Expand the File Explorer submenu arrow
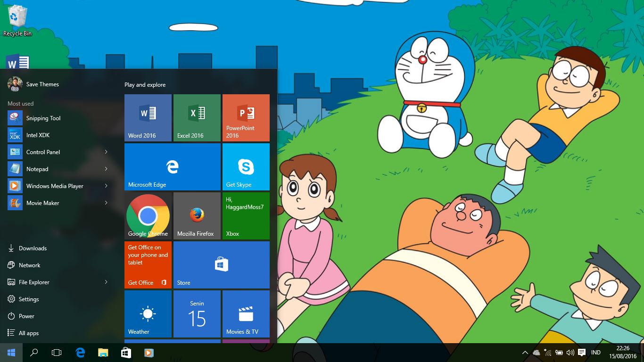The height and width of the screenshot is (362, 644). 106,282
